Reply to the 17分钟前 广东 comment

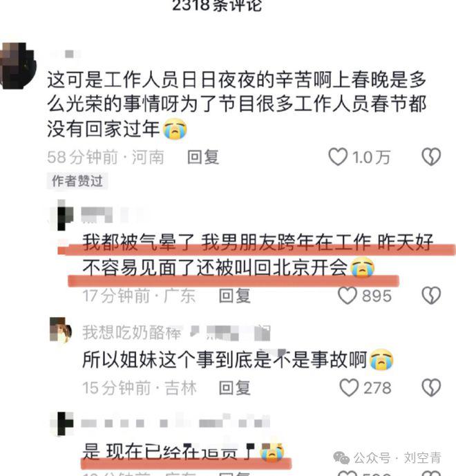point(235,296)
